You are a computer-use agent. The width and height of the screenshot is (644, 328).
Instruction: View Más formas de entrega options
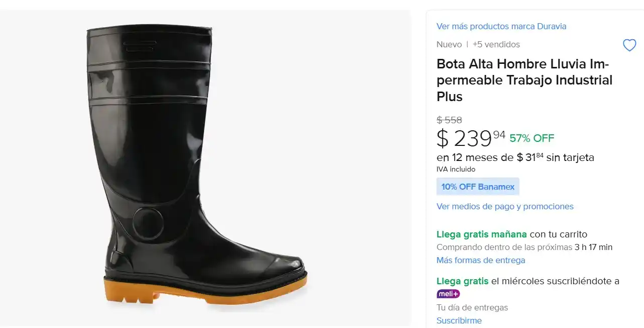click(481, 260)
